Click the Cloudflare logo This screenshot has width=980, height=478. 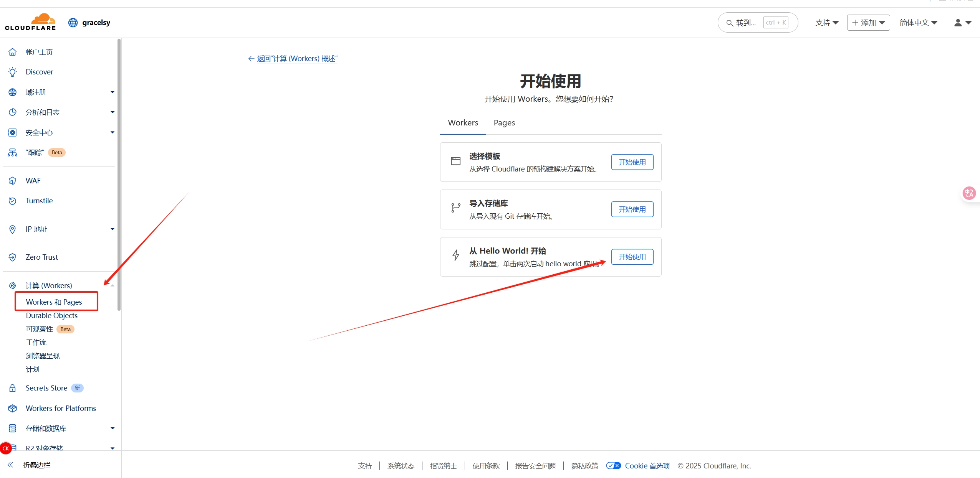pyautogui.click(x=30, y=22)
